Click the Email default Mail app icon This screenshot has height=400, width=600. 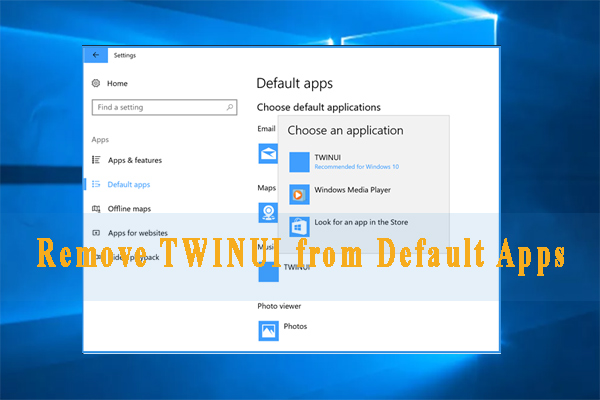[268, 154]
